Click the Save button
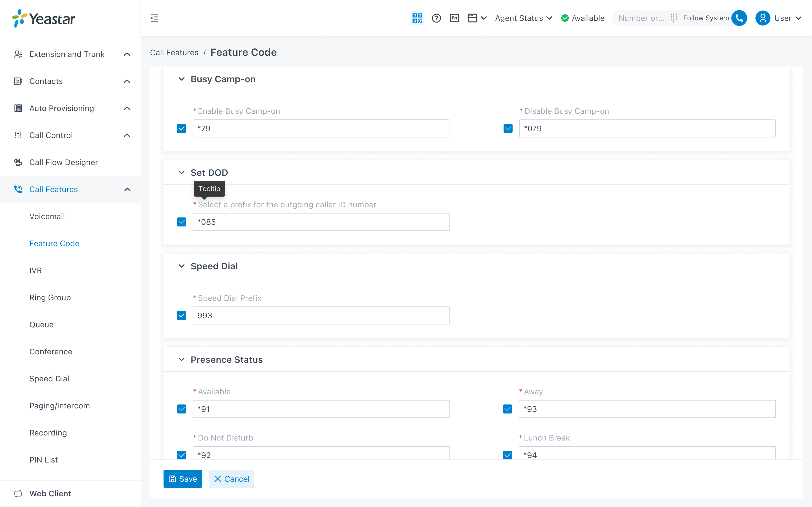 (x=182, y=479)
